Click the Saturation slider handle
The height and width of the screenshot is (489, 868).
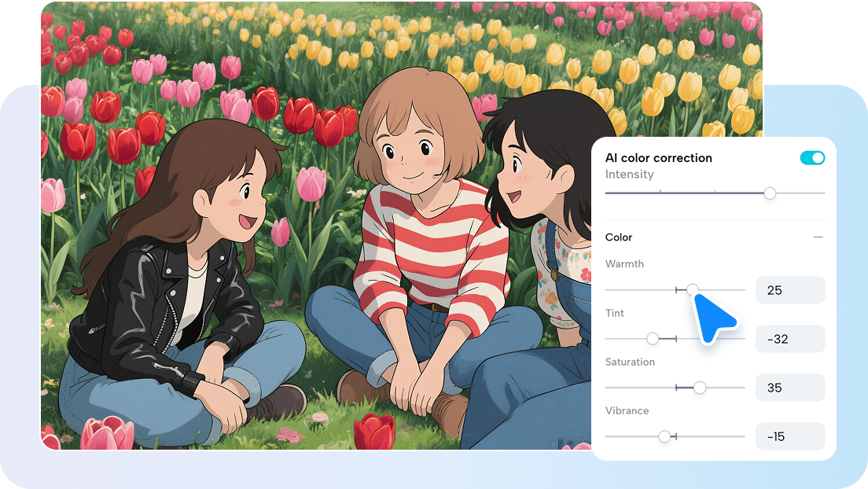pos(700,388)
